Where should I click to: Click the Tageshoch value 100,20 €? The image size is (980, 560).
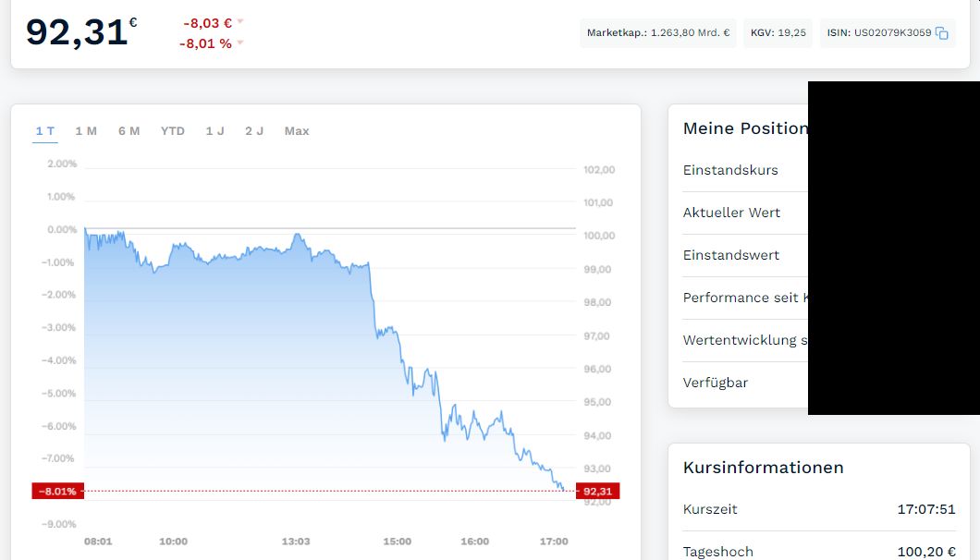(x=926, y=552)
